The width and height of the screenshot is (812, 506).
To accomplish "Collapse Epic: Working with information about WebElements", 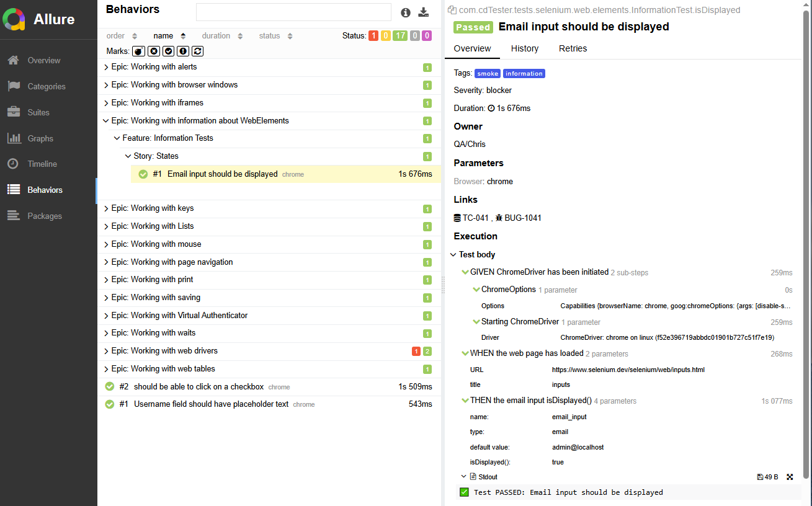I will coord(269,121).
